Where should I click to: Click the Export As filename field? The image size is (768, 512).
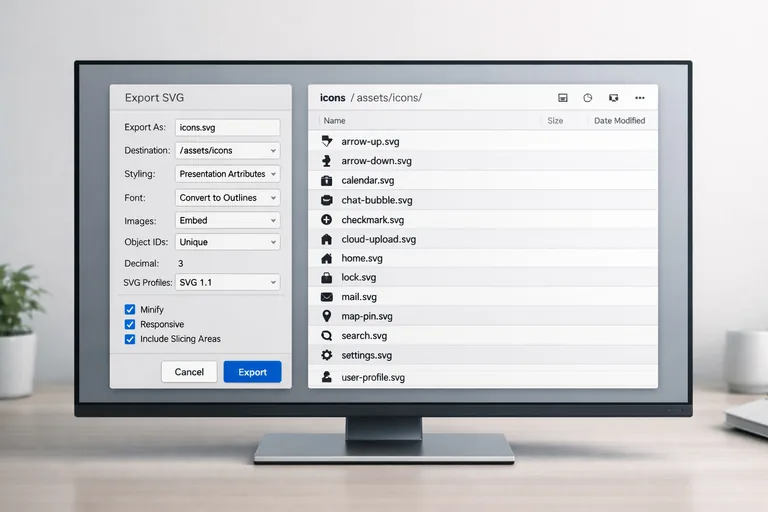coord(228,127)
